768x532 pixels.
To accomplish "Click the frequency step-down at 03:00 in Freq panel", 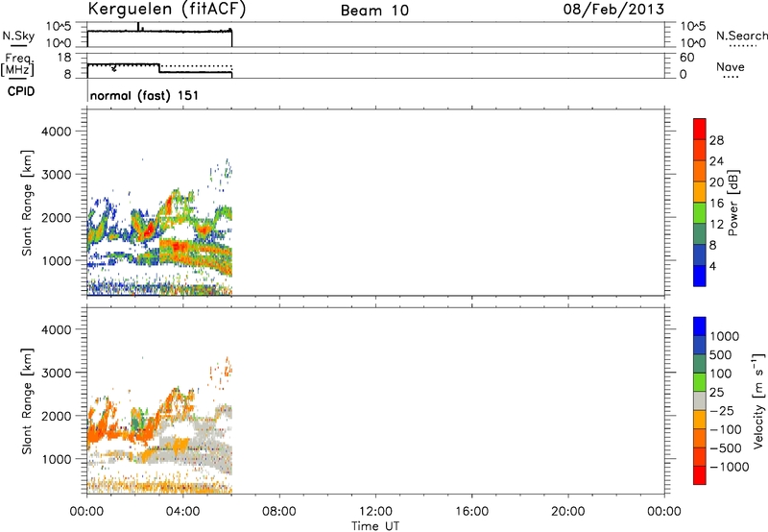I will (x=159, y=68).
